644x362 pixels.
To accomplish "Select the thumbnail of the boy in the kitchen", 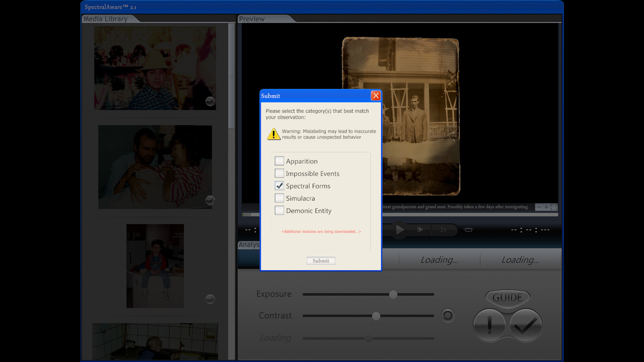I will coord(155,266).
